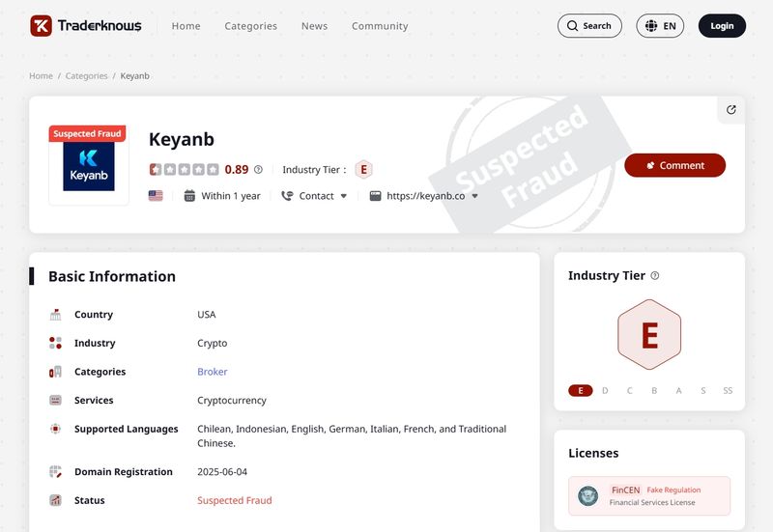Screen dimensions: 773x532
Task: Click the red Suspected Fraud badge
Action: [x=87, y=133]
